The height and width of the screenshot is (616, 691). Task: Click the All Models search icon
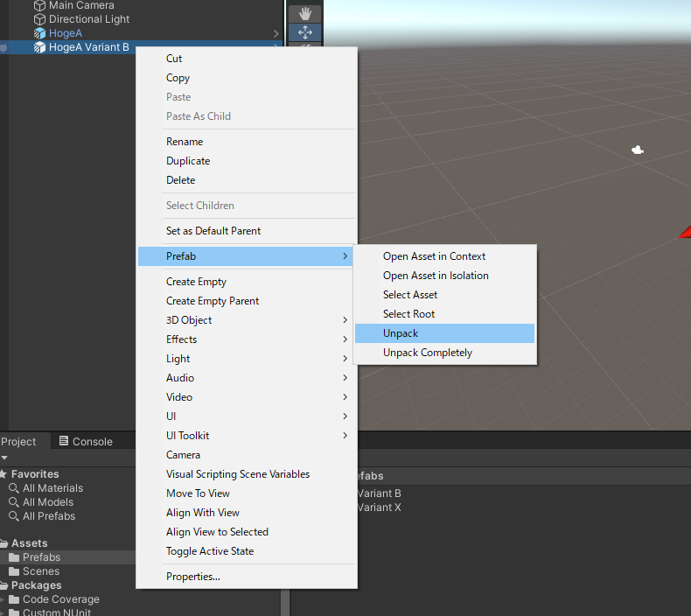pyautogui.click(x=14, y=502)
